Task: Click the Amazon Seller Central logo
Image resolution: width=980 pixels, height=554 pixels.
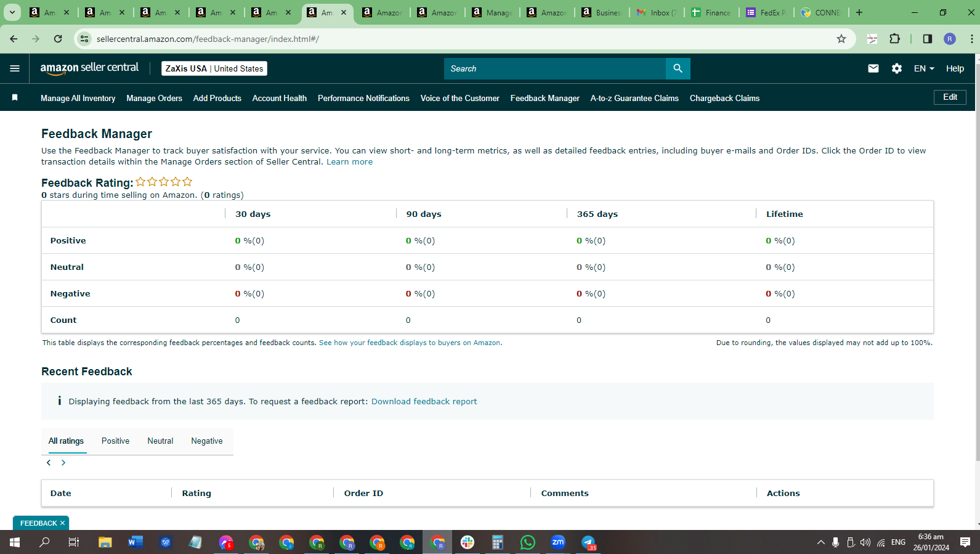Action: 89,68
